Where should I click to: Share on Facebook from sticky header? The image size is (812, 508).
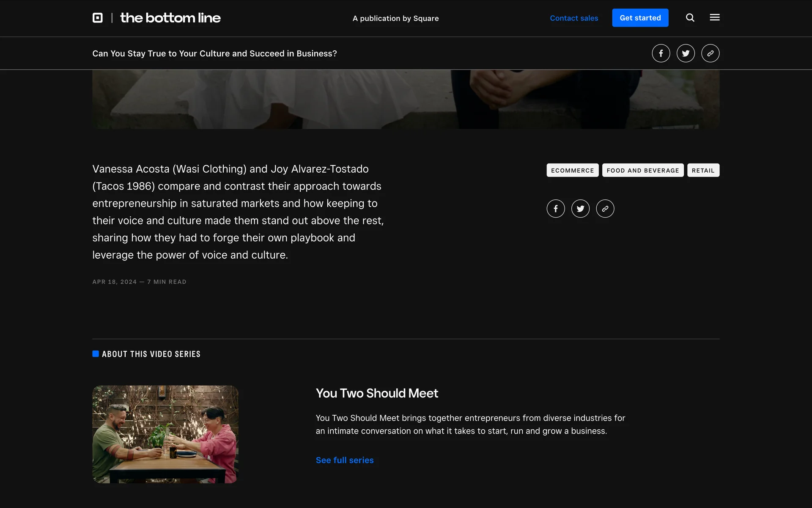point(661,53)
